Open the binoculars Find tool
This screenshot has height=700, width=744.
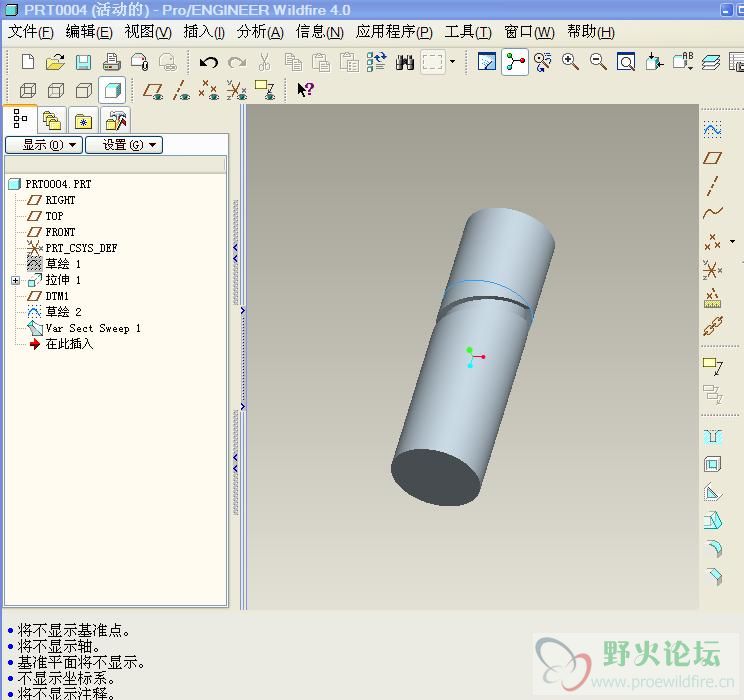[x=404, y=62]
